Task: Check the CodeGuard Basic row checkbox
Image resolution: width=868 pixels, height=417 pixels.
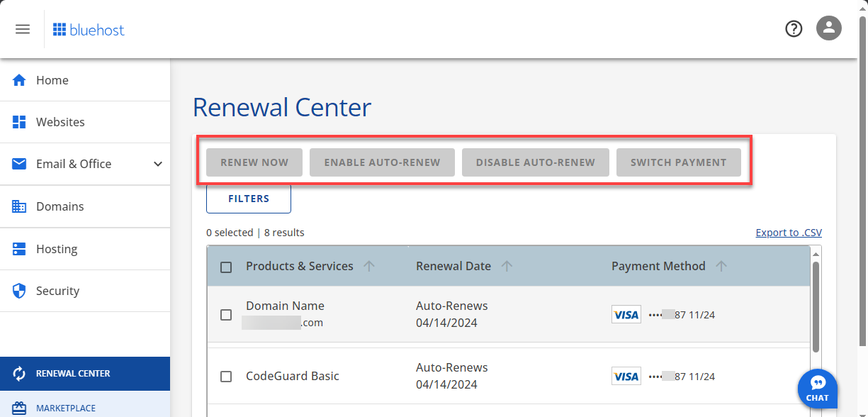Action: (x=226, y=377)
